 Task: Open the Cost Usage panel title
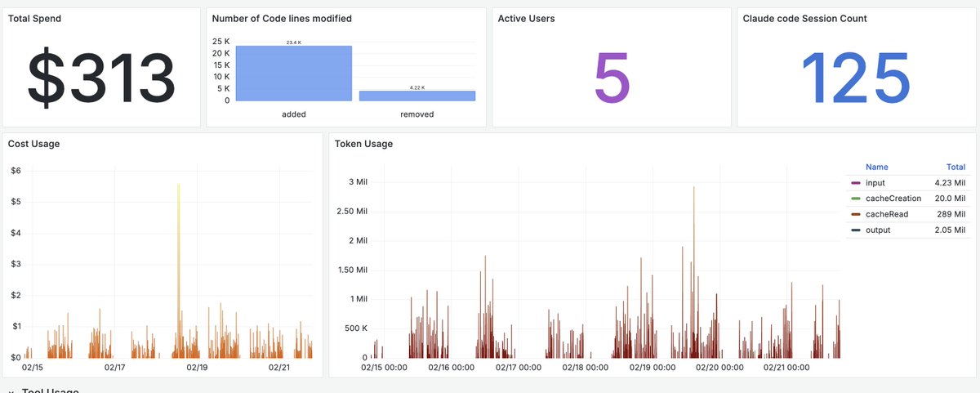click(x=33, y=144)
